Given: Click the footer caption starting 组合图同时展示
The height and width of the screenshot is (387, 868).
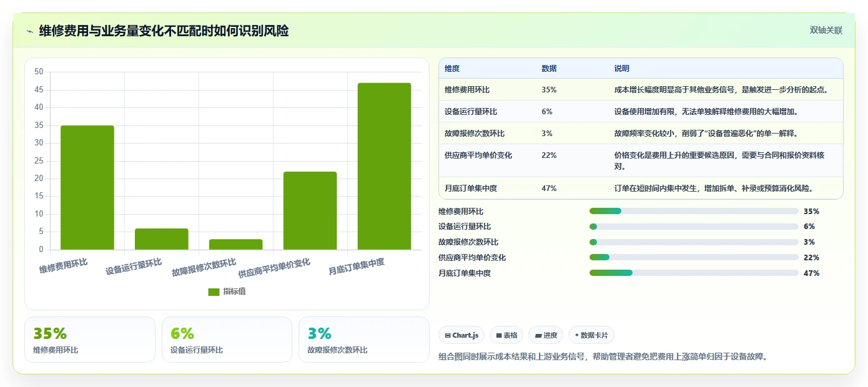Looking at the screenshot, I should [603, 357].
